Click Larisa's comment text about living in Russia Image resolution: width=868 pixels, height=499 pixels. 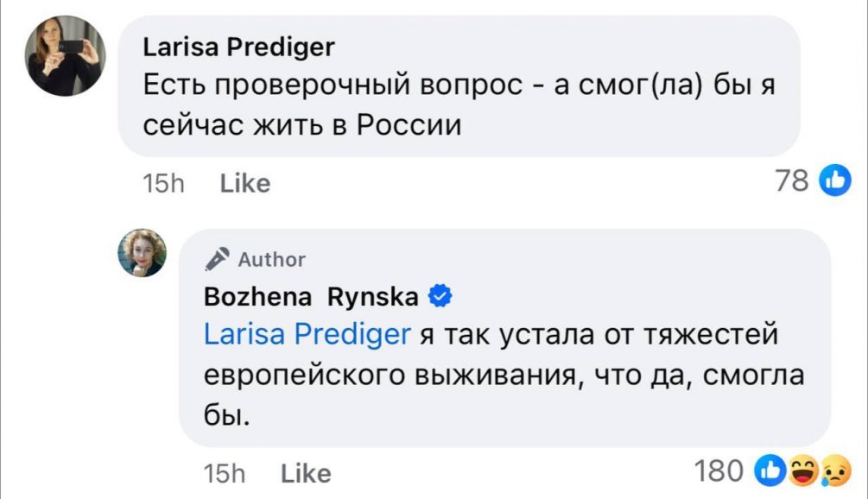click(449, 105)
